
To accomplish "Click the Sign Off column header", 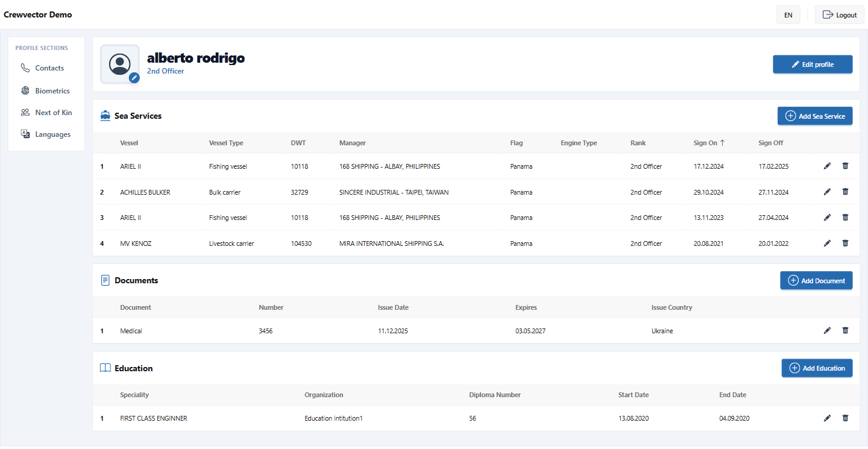I will click(771, 143).
